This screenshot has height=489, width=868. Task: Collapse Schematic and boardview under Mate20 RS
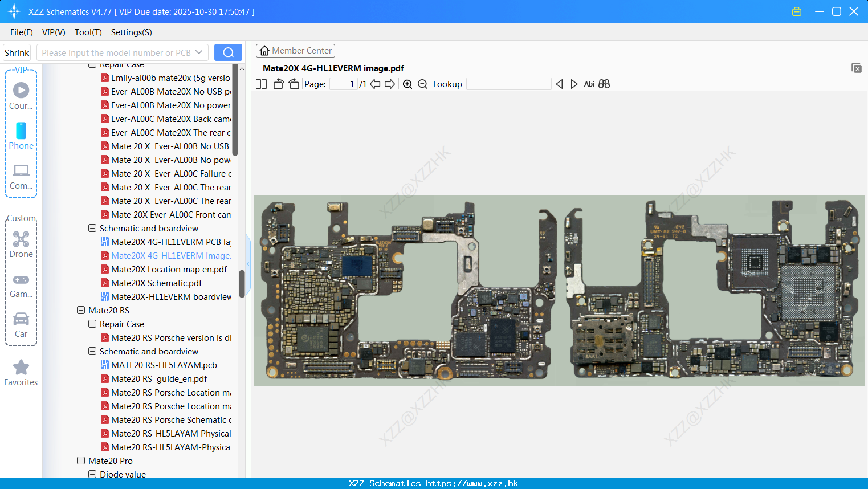click(92, 351)
